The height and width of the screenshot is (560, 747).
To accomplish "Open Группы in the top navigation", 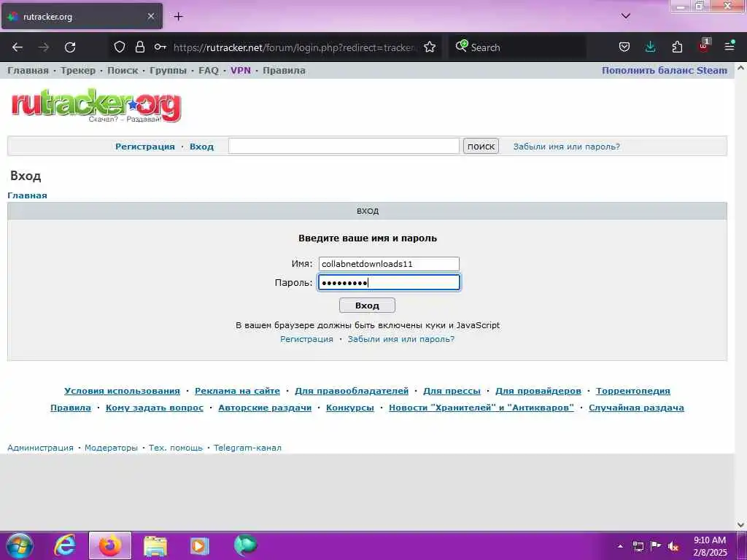I will (169, 71).
